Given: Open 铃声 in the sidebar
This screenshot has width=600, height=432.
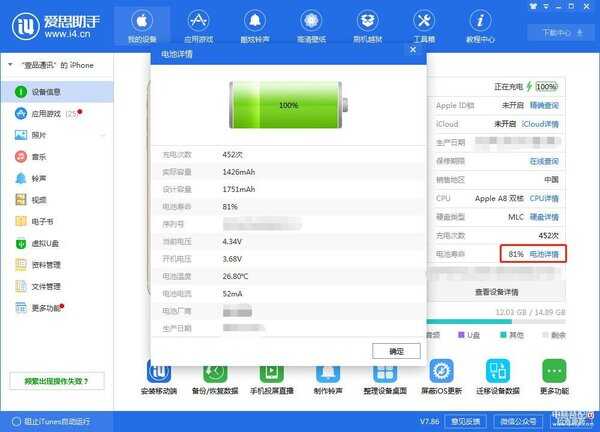Looking at the screenshot, I should tap(57, 178).
